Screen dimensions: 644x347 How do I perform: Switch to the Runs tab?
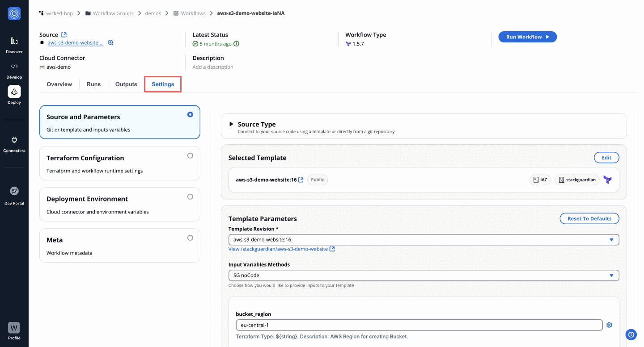93,84
